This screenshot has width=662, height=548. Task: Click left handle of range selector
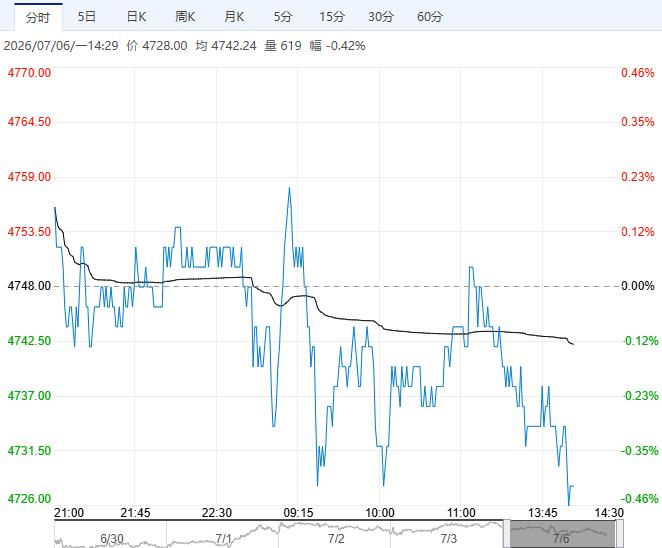pos(507,534)
